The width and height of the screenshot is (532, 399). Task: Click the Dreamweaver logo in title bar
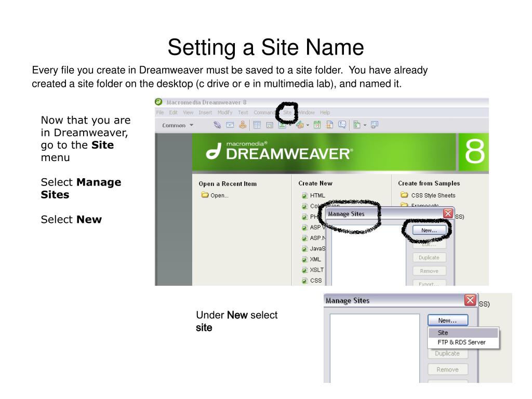[x=158, y=102]
